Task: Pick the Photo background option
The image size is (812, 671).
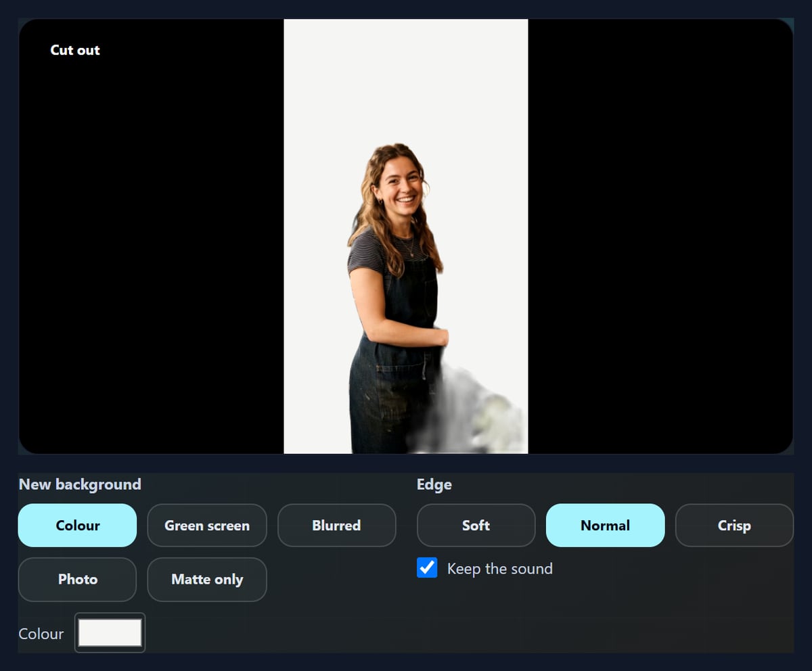Action: click(x=77, y=579)
